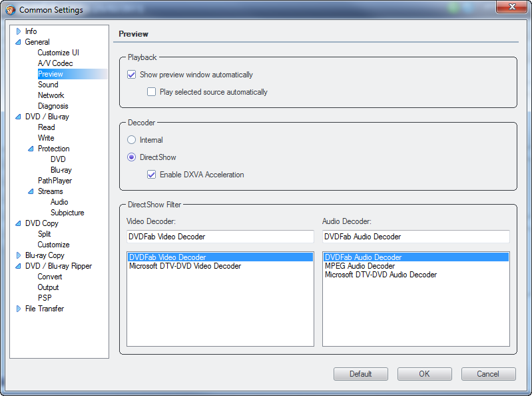The image size is (532, 396).
Task: Toggle Enable DXVA Acceleration checkbox
Action: (151, 175)
